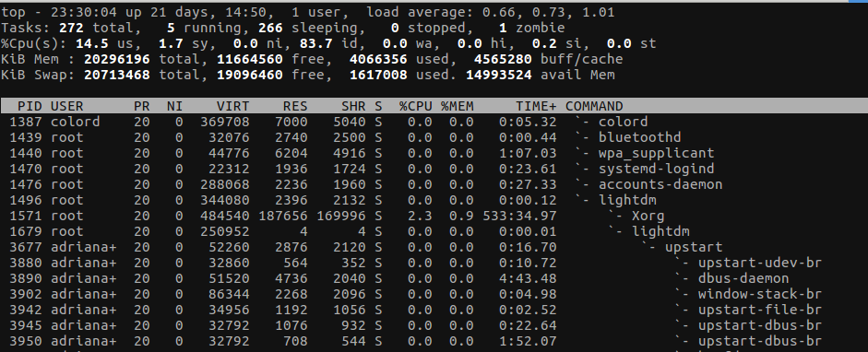The width and height of the screenshot is (868, 352).
Task: Click PID 3945 in process list
Action: (26, 325)
